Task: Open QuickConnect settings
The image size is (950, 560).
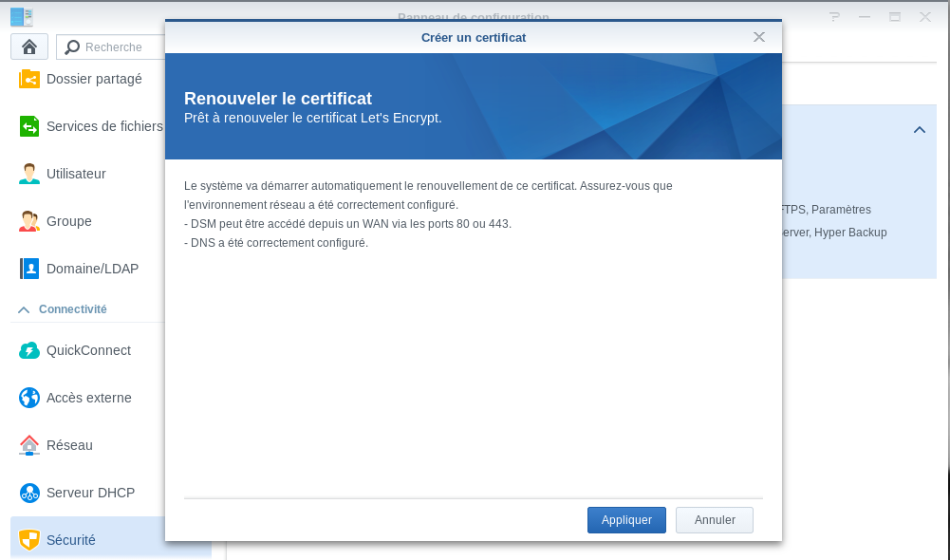Action: [x=88, y=350]
